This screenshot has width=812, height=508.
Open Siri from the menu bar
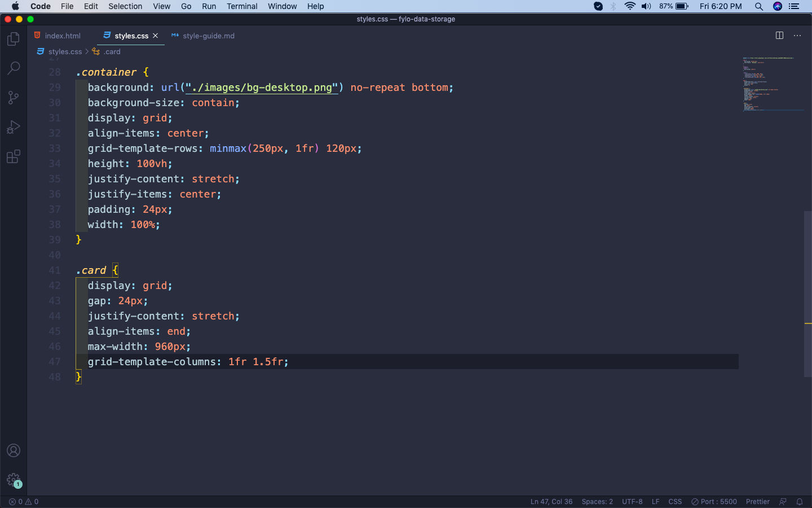coord(778,6)
